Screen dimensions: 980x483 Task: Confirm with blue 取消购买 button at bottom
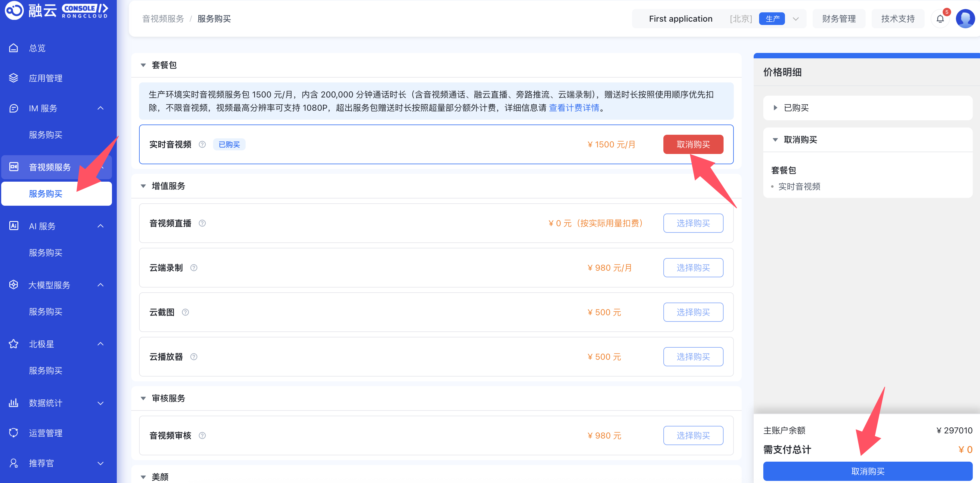(868, 471)
